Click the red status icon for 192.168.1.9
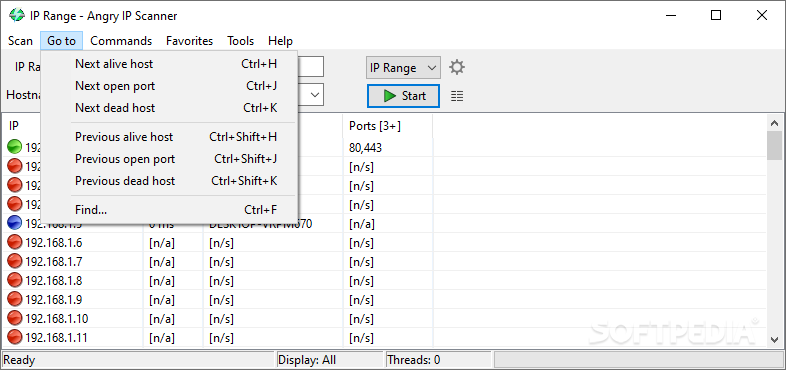Image resolution: width=786 pixels, height=370 pixels. 15,300
